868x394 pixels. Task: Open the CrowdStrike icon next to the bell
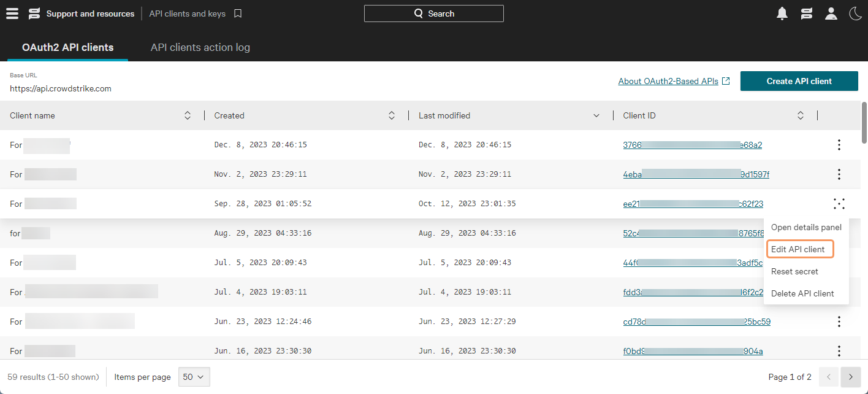point(806,14)
